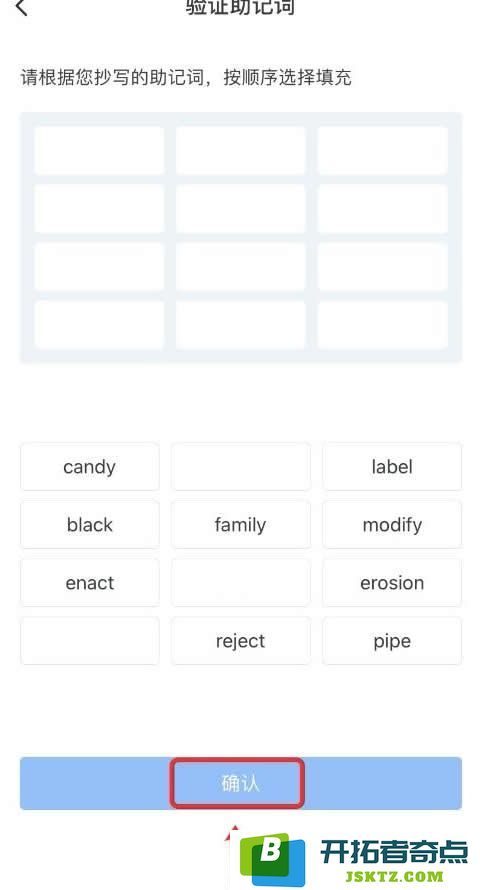Viewport: 480px width, 890px height.
Task: Click the blank tile between enact and erosion
Action: (x=241, y=583)
